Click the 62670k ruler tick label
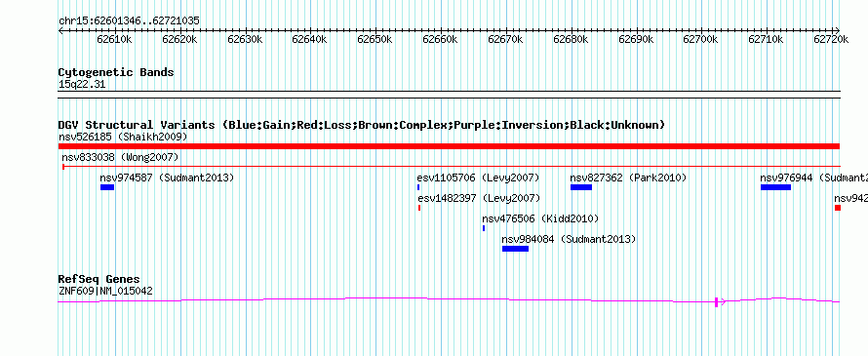The height and width of the screenshot is (356, 868). coord(505,39)
